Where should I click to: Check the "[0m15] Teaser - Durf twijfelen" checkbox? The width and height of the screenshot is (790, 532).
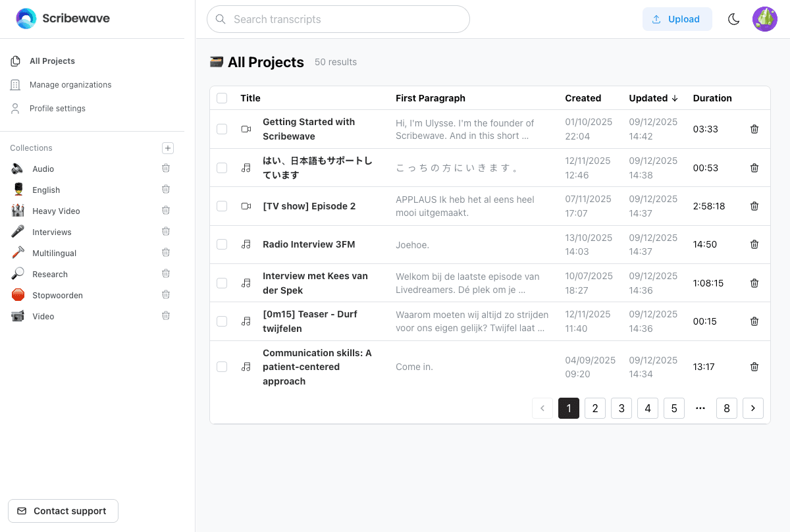click(222, 321)
